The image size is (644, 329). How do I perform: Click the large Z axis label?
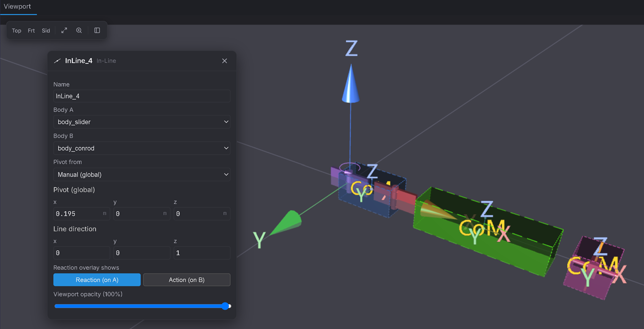coord(351,49)
